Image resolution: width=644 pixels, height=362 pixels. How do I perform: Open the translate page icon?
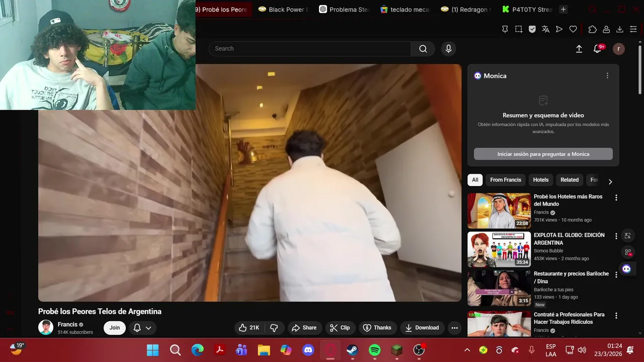545,29
